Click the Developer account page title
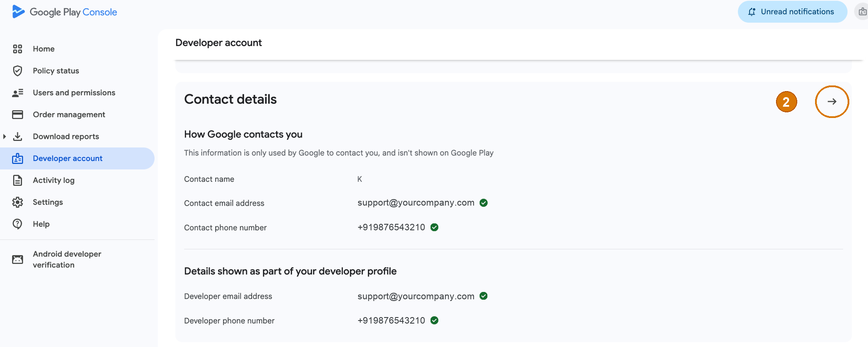This screenshot has height=347, width=868. click(218, 43)
